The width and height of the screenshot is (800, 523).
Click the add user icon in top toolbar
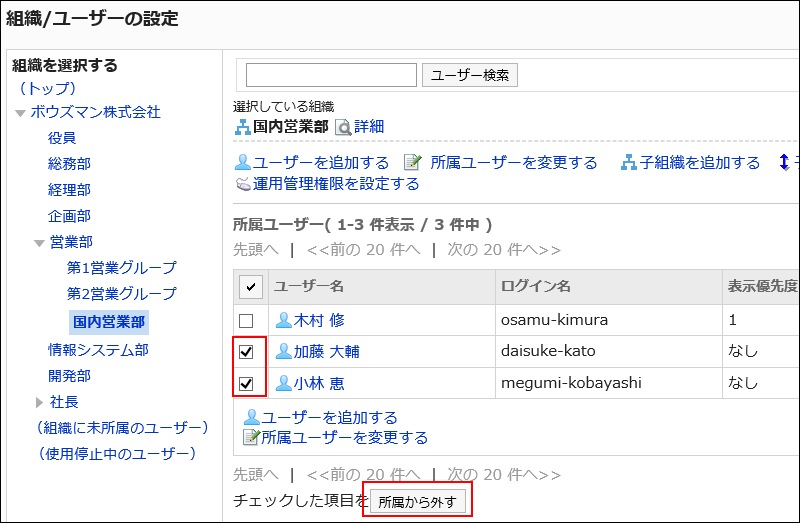coord(241,162)
